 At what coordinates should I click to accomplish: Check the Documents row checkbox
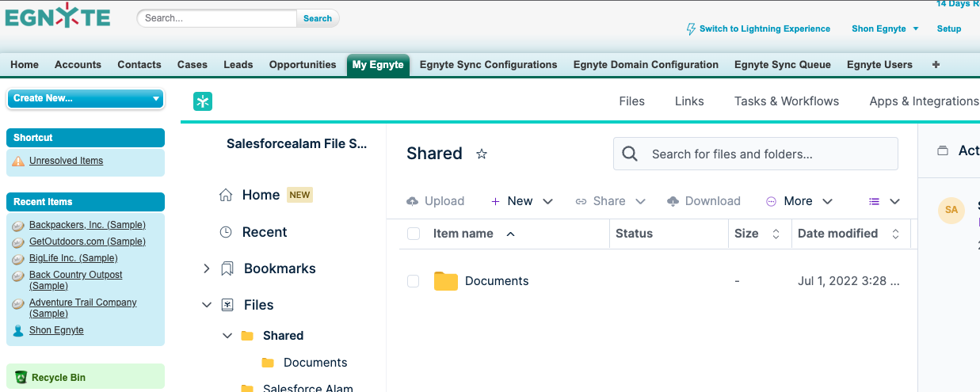[x=413, y=281]
